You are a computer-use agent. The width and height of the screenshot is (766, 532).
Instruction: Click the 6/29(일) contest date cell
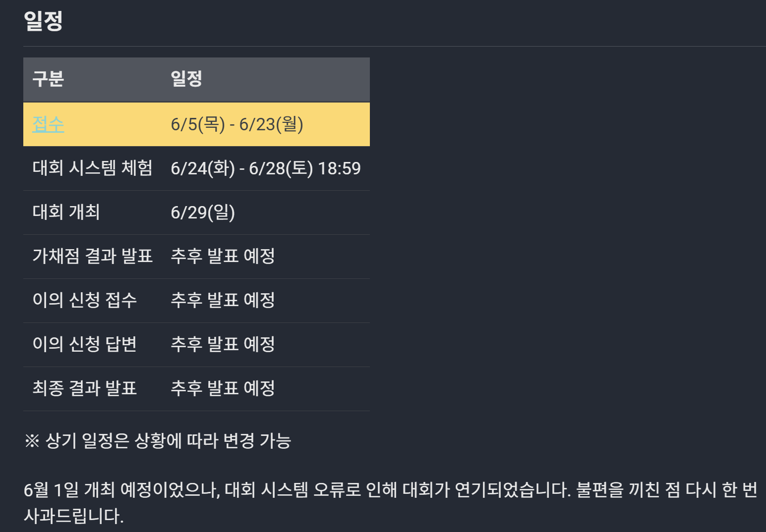point(203,213)
